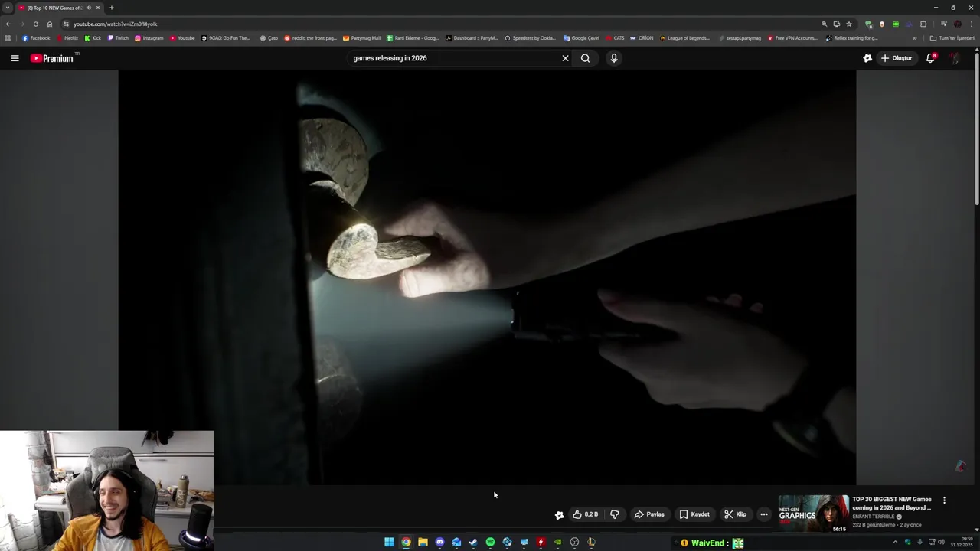Open Chrome's tab search dropdown arrow
980x551 pixels.
pos(8,8)
